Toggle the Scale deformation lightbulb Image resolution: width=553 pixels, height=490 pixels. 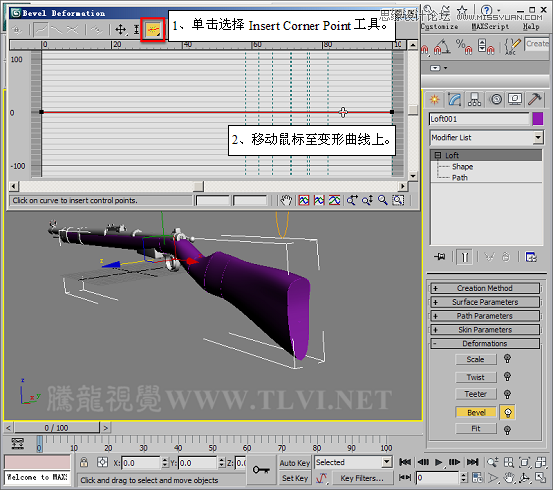point(507,359)
